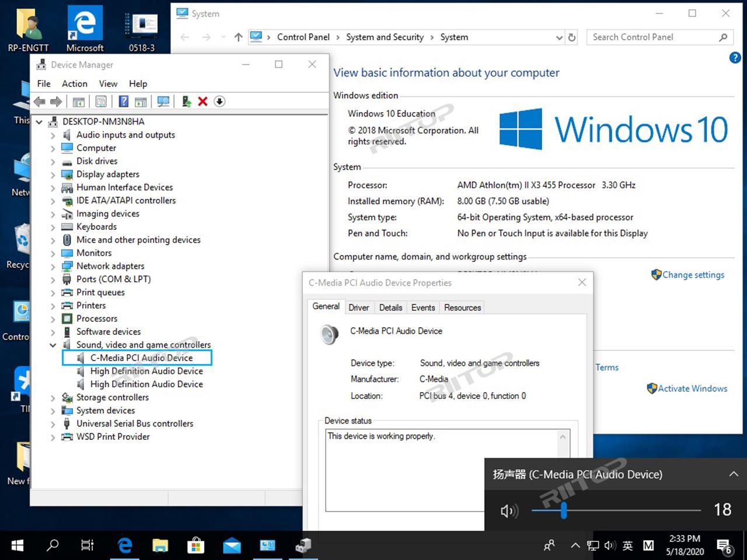Open Microsoft Store from taskbar
This screenshot has height=560, width=747.
pos(196,545)
